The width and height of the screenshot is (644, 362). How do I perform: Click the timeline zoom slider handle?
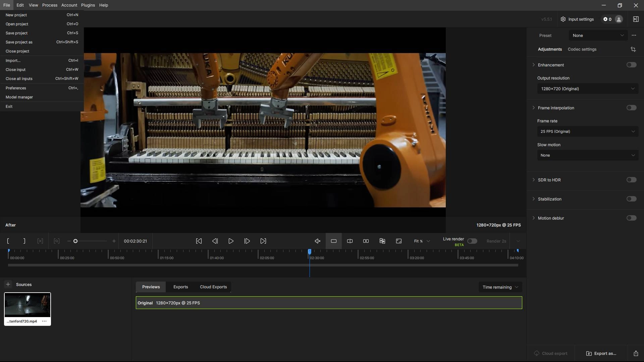point(75,241)
